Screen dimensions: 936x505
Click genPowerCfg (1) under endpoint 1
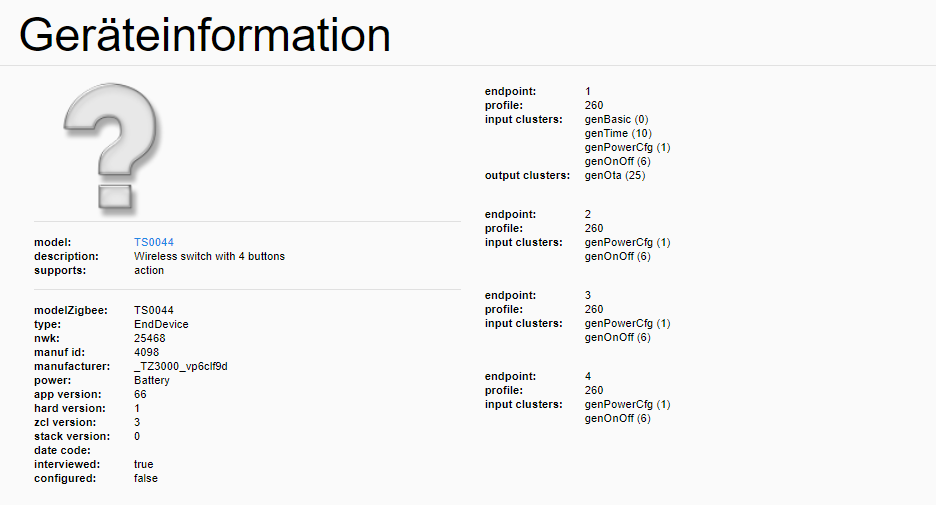pyautogui.click(x=627, y=147)
